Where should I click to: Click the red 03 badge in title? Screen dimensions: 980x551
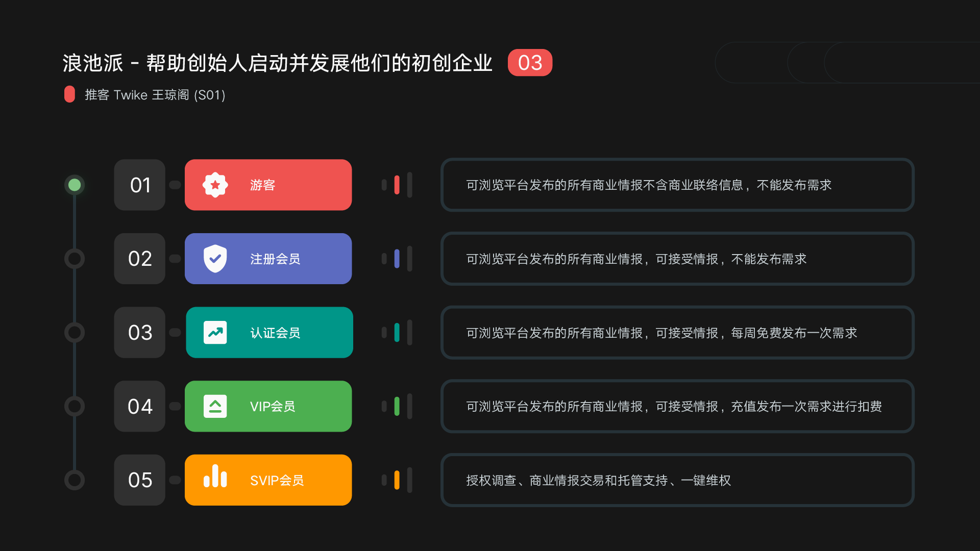[530, 63]
